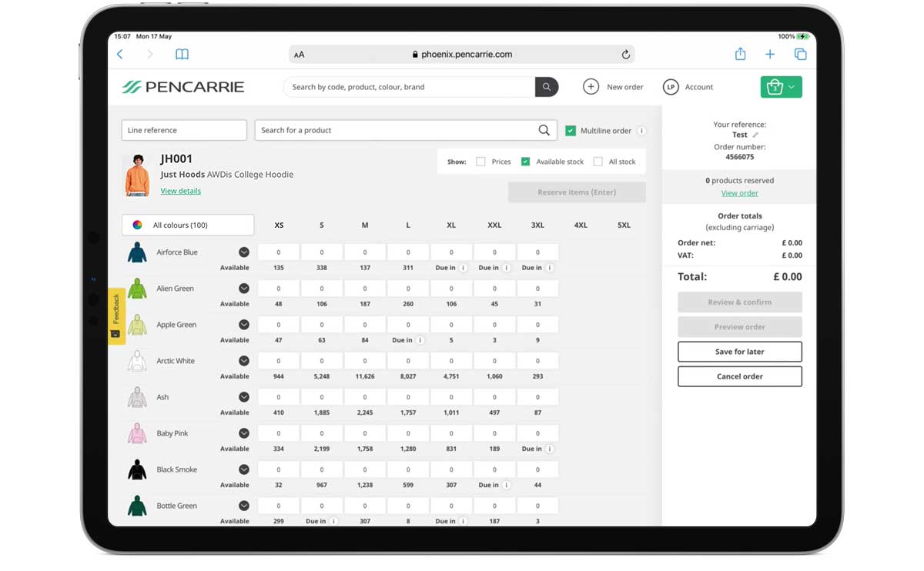Enable the Prices checkbox
Viewport: 924px width, 571px height.
480,162
